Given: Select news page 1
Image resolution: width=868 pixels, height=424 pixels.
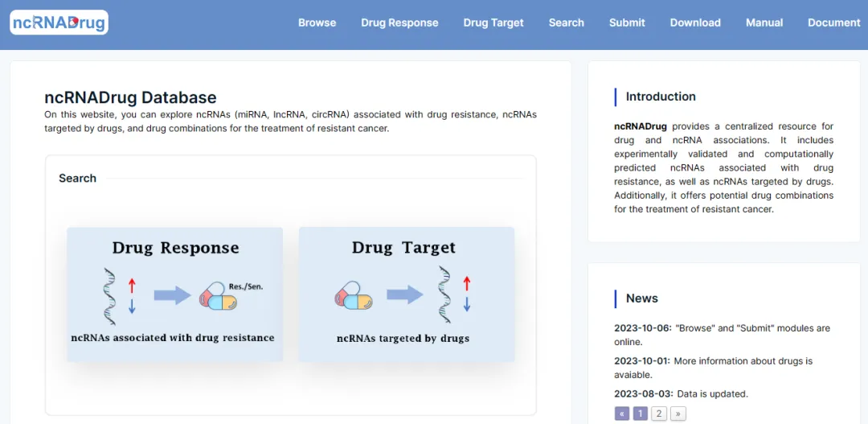Looking at the screenshot, I should [640, 414].
